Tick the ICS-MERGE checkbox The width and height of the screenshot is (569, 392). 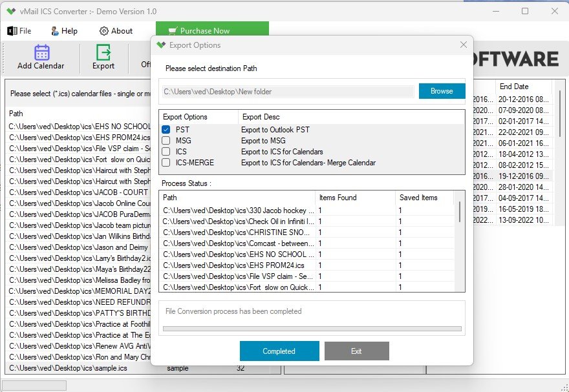click(166, 163)
